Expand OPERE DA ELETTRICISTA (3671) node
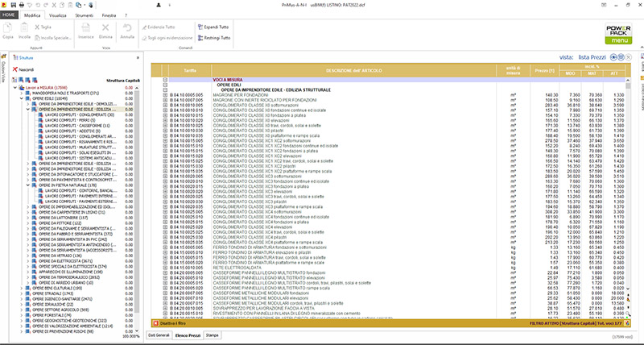Viewport: 644px width, 345px height. [x=28, y=261]
